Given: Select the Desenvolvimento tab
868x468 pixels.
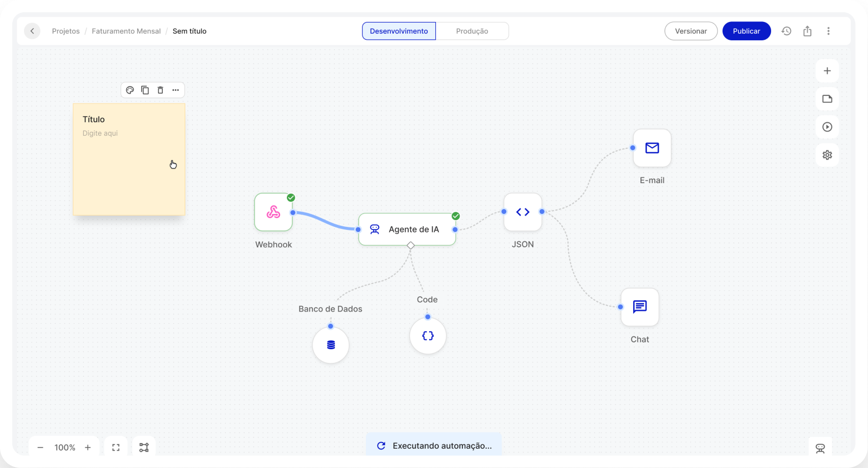Looking at the screenshot, I should (399, 31).
